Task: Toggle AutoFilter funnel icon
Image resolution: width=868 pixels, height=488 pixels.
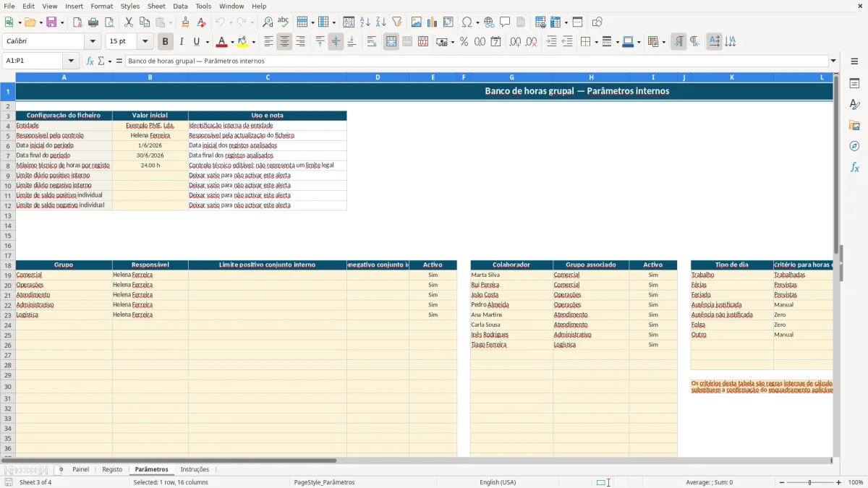Action: tap(396, 22)
